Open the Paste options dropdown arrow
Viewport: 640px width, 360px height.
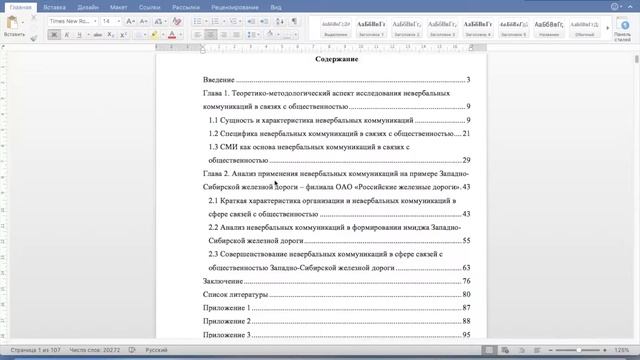click(23, 23)
